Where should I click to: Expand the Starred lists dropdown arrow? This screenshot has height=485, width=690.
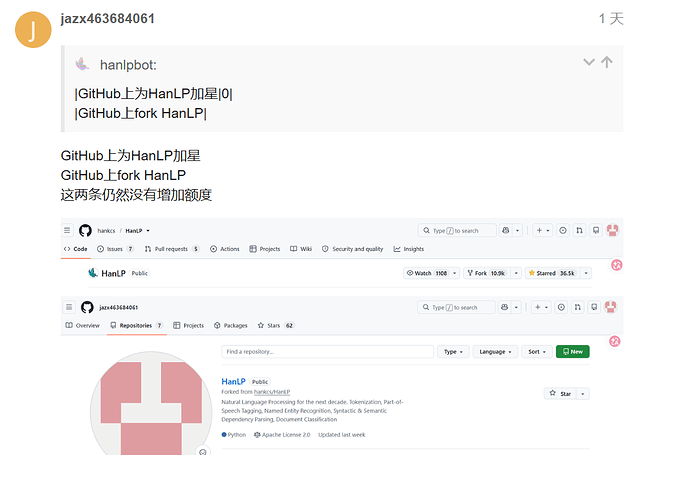tap(586, 273)
